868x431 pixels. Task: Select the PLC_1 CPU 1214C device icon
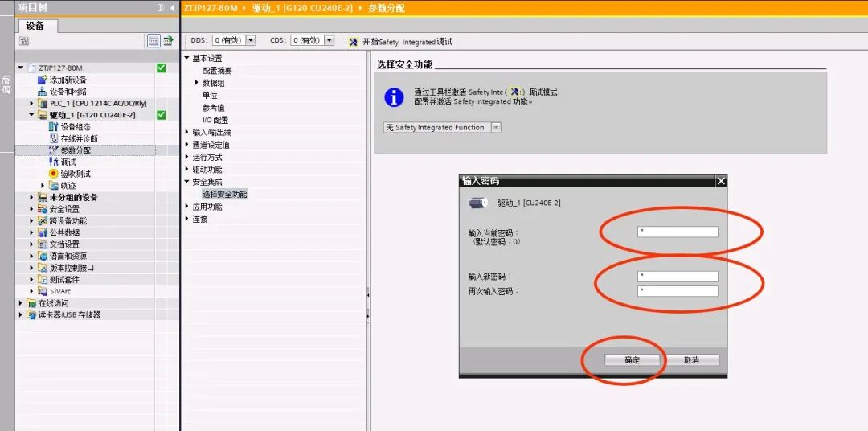[x=43, y=103]
